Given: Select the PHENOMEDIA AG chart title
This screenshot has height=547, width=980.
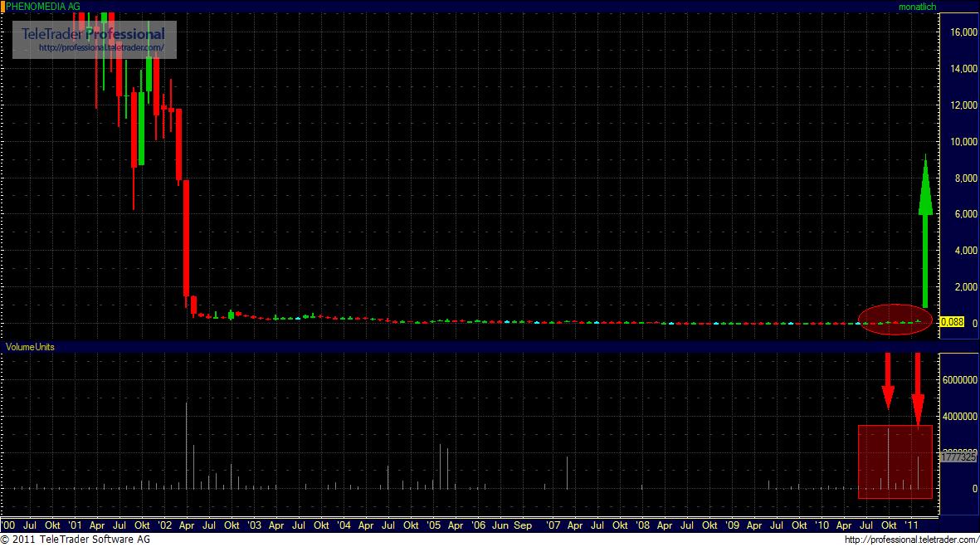Looking at the screenshot, I should click(41, 6).
